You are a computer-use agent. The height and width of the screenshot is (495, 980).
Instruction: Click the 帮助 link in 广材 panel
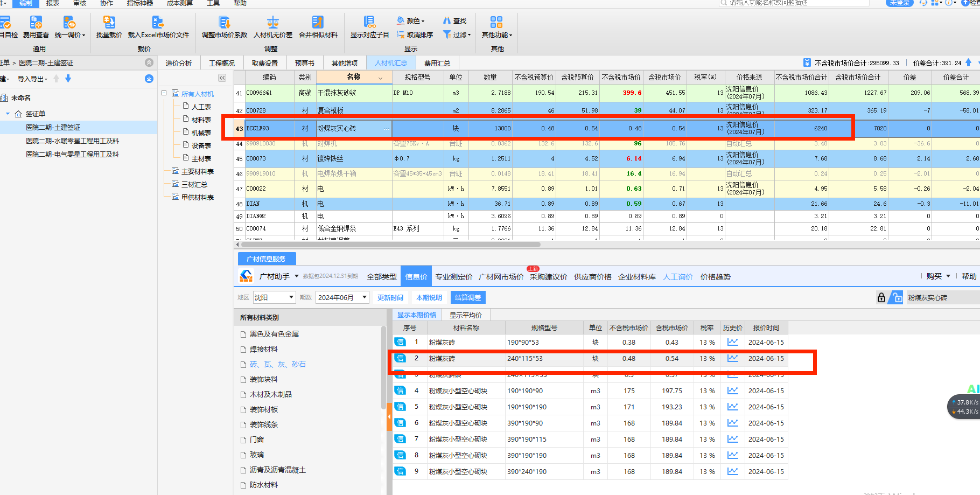[969, 276]
